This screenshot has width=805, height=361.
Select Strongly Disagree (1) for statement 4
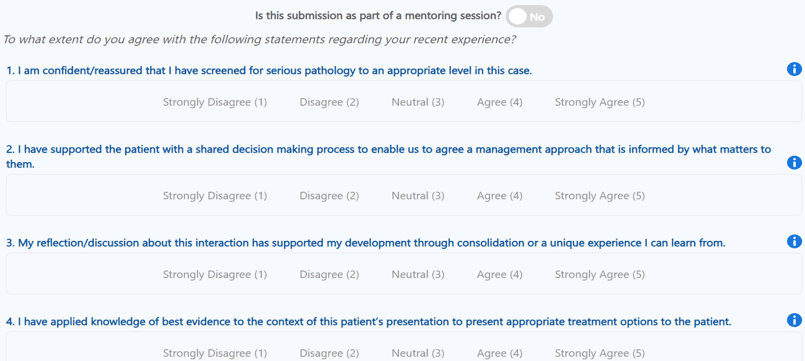(215, 353)
